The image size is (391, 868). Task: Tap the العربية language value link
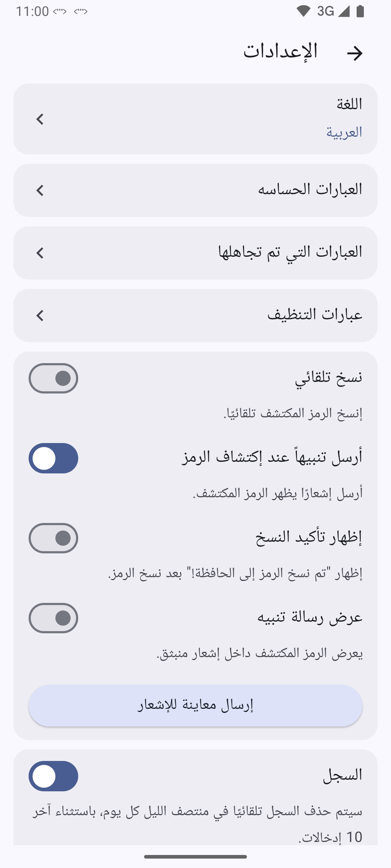pos(344,132)
